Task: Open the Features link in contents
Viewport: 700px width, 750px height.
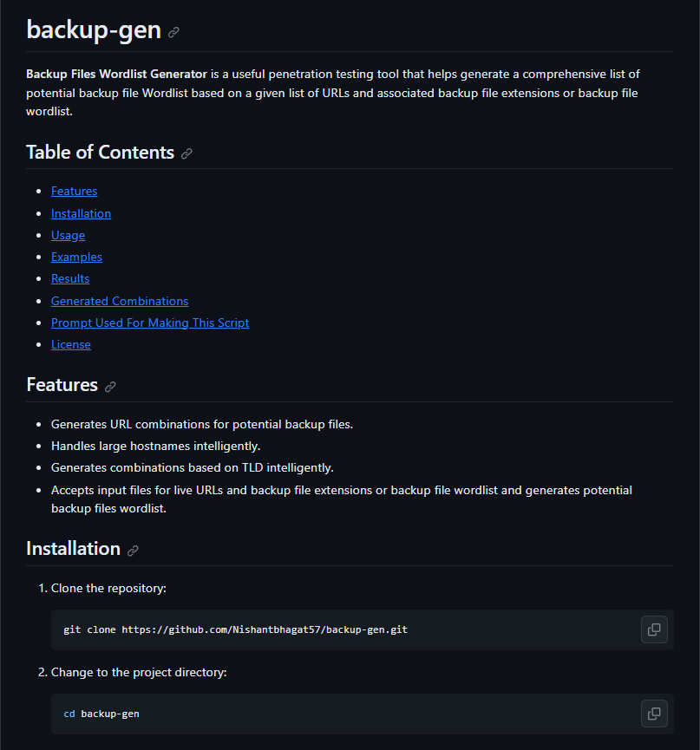Action: click(x=74, y=191)
